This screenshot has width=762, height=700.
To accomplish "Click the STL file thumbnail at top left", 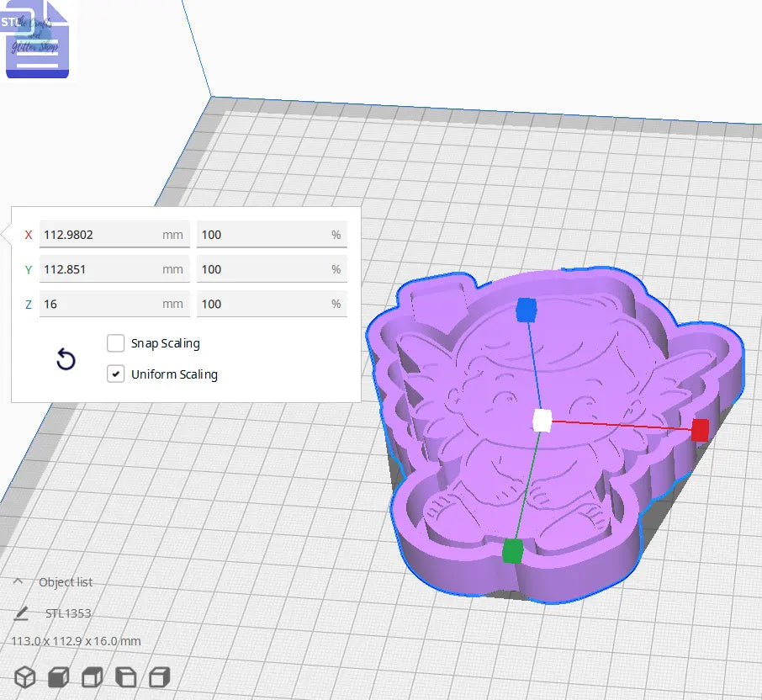I will tap(37, 39).
